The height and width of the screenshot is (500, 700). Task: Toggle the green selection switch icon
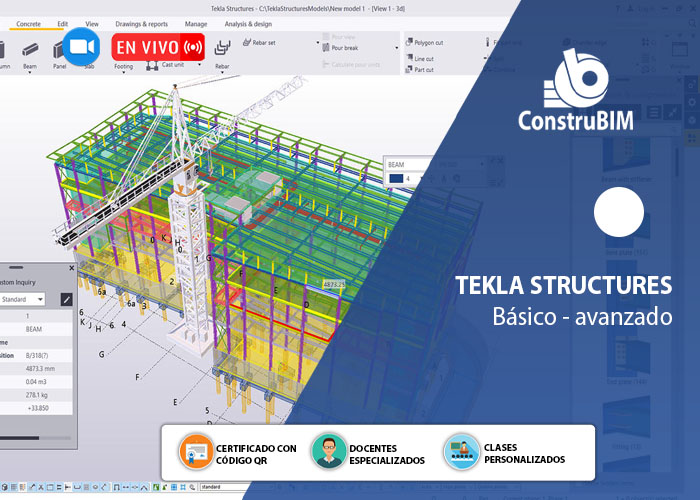point(156,487)
